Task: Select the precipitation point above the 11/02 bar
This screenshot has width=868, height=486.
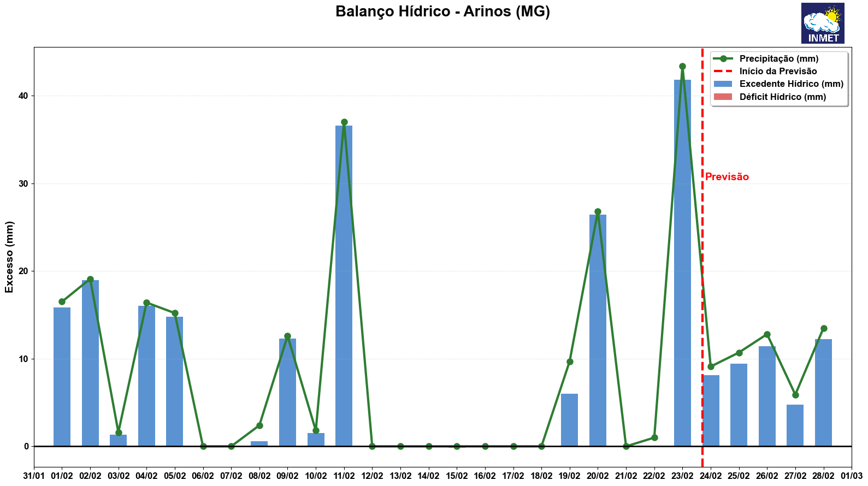Action: click(x=344, y=122)
